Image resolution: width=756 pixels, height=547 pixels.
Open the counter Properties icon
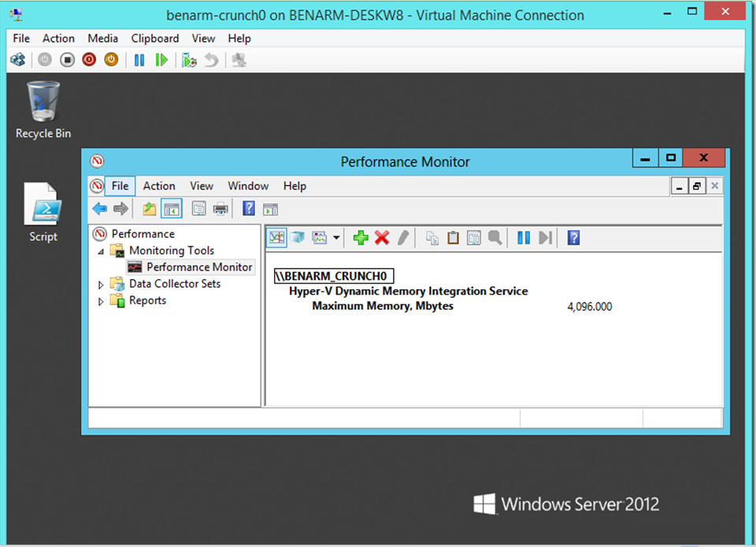pos(474,238)
